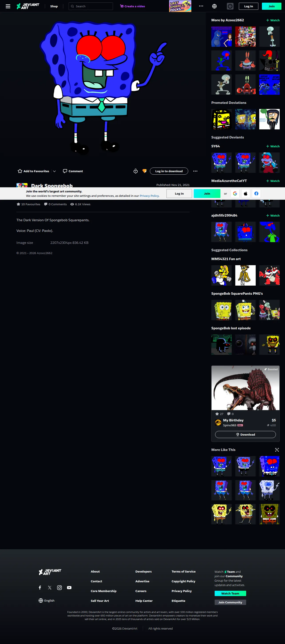Watch the suggested deviant SY64
The height and width of the screenshot is (644, 285).
click(x=273, y=146)
